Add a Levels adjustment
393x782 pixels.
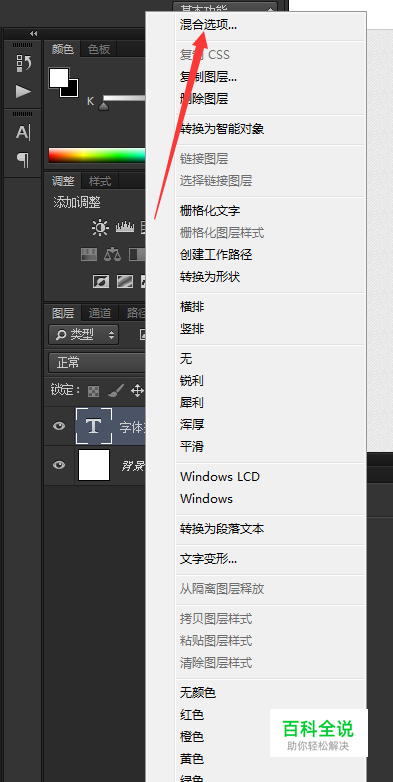125,228
